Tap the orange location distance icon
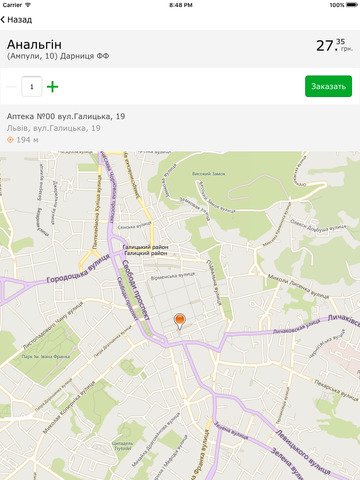360x480 pixels. coord(10,140)
